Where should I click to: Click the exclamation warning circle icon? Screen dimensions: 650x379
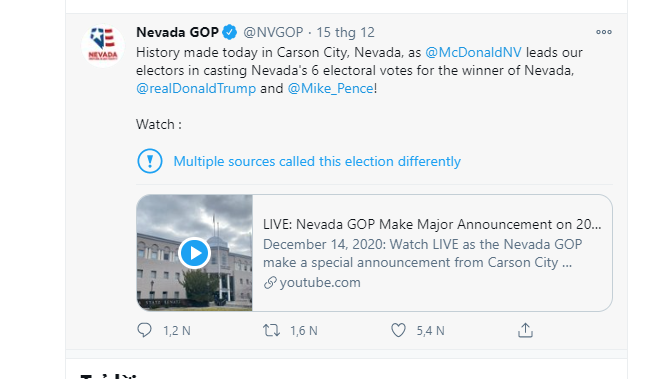pos(150,161)
